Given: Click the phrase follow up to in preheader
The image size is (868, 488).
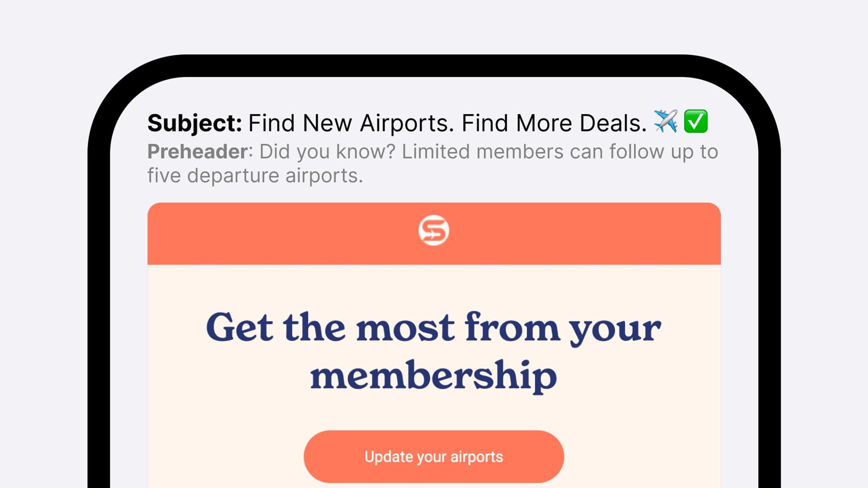Looking at the screenshot, I should coord(664,152).
